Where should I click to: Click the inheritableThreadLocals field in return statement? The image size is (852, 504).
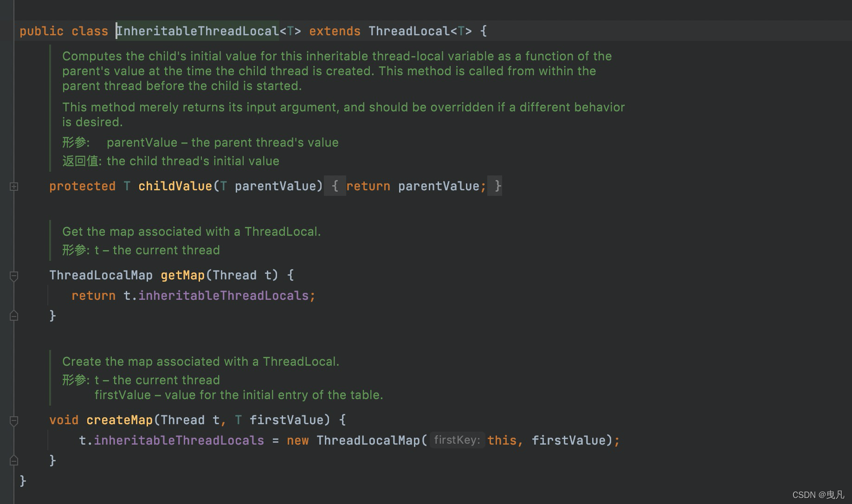pyautogui.click(x=224, y=296)
